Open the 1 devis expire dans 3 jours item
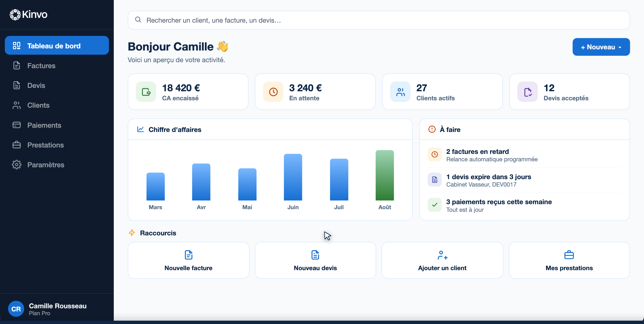 (x=524, y=180)
